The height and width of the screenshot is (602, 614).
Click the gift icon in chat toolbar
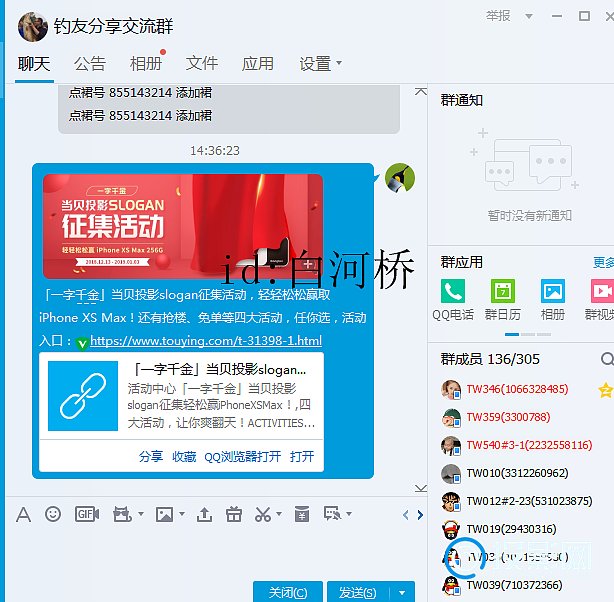point(233,514)
